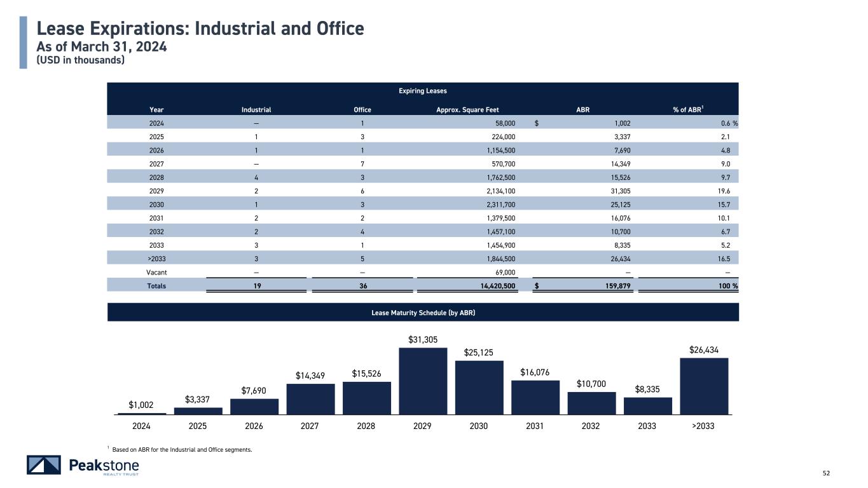Click the Peakstone logo icon
This screenshot has height=488, width=868.
[x=44, y=465]
